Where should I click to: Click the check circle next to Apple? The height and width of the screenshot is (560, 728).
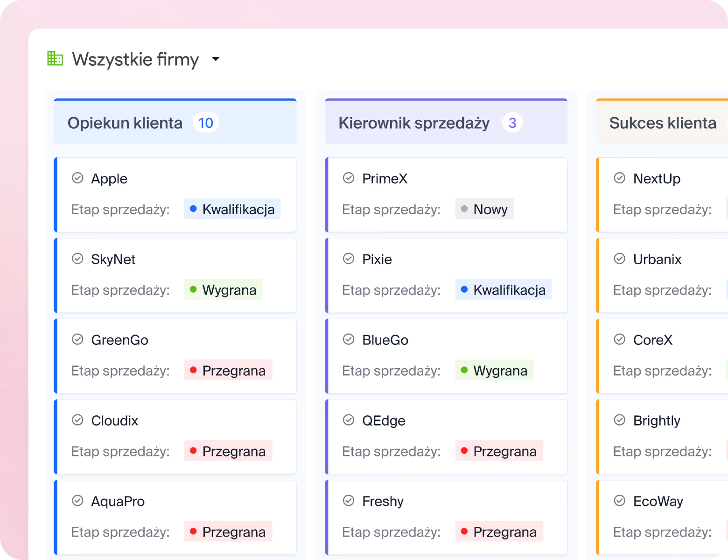click(77, 178)
